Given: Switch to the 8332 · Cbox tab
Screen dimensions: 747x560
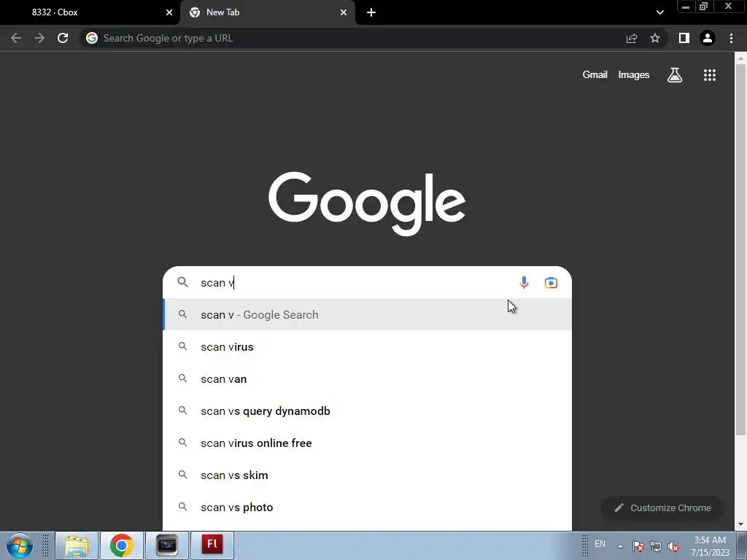Looking at the screenshot, I should coord(90,12).
